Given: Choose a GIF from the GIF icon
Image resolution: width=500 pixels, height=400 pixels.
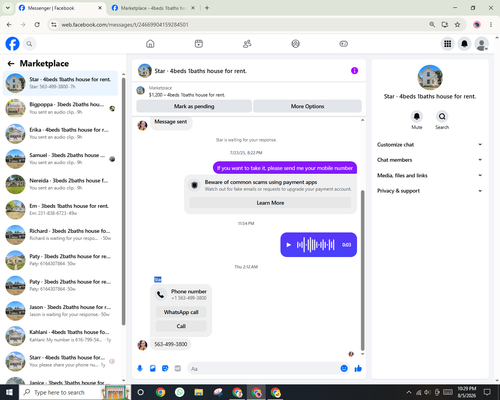Looking at the screenshot, I should (178, 368).
